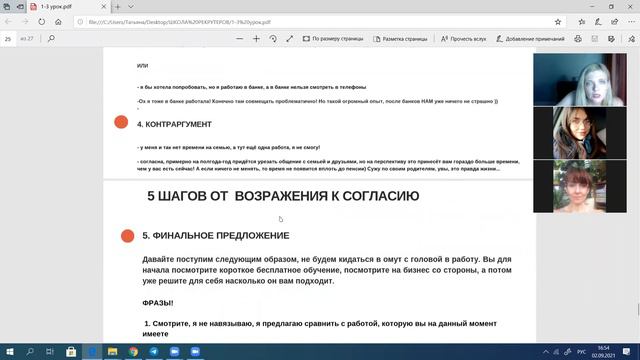Go forward in browser history
Screen dimensions: 640x360
point(25,22)
